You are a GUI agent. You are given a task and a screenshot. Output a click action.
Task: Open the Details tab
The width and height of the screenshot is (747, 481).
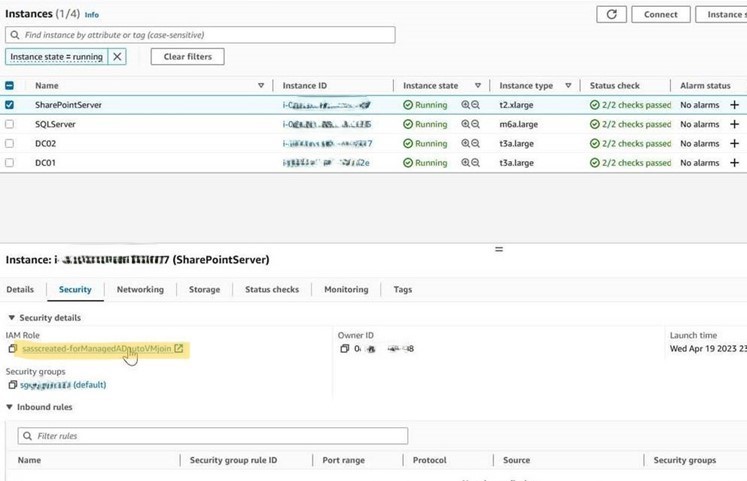pyautogui.click(x=20, y=290)
